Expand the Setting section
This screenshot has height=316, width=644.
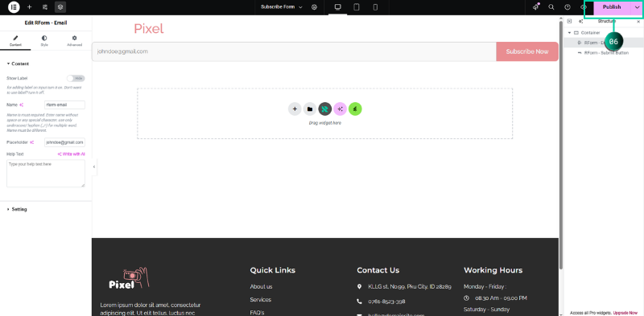(x=17, y=209)
